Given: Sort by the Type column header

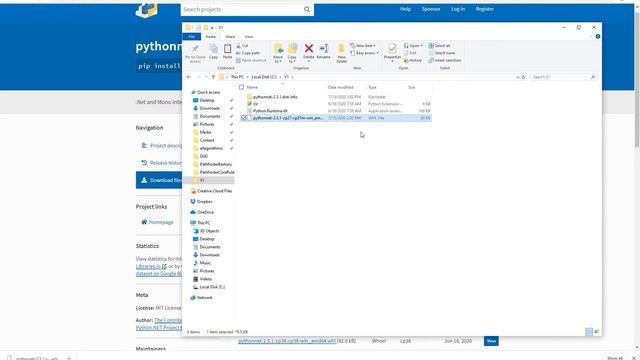Looking at the screenshot, I should (x=372, y=87).
